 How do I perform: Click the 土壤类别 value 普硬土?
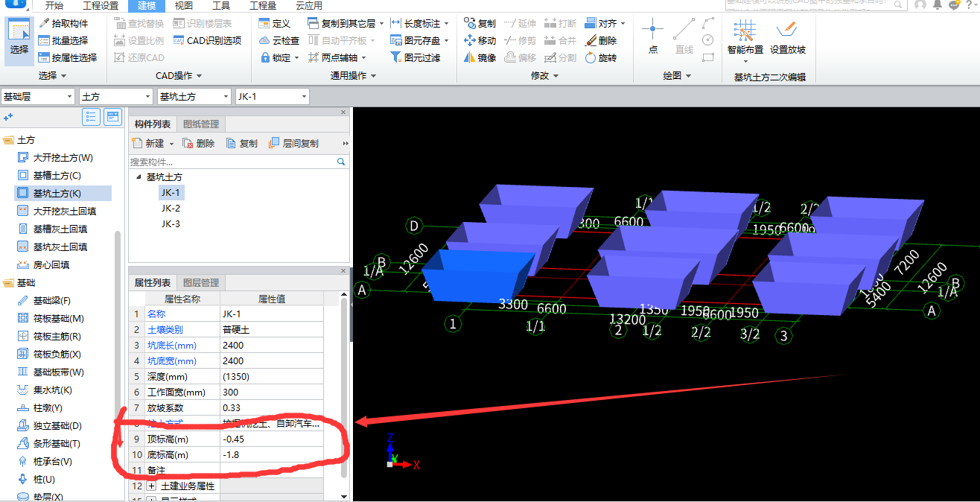[x=272, y=330]
